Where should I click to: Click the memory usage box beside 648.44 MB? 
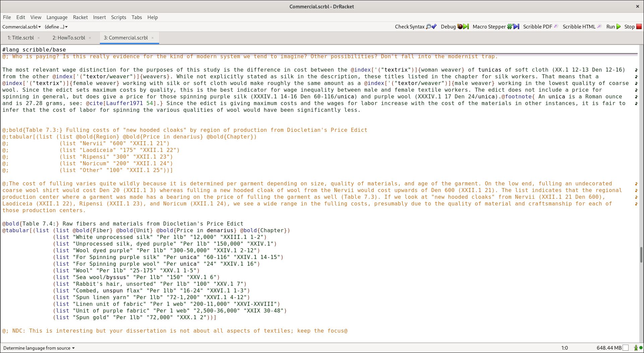(x=626, y=348)
